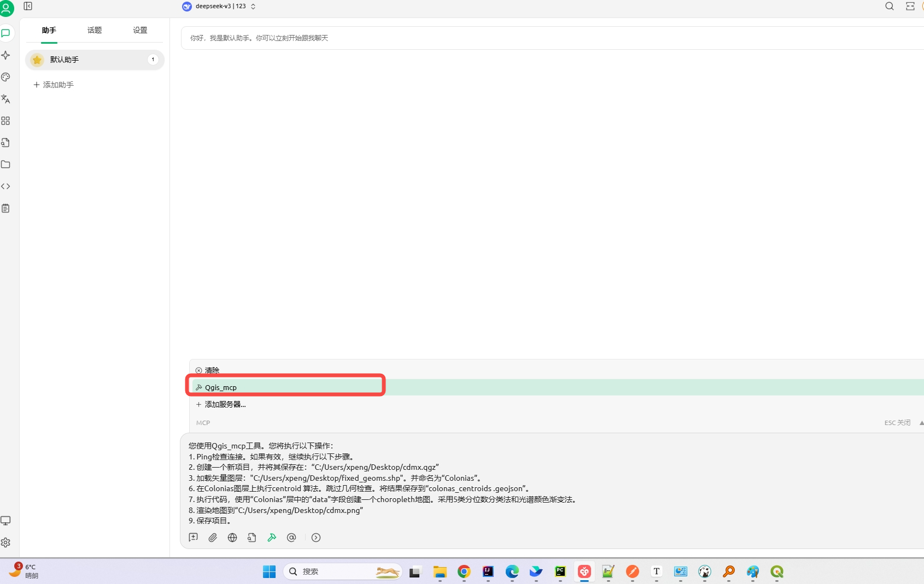Switch to the 话题 tab

click(x=93, y=30)
